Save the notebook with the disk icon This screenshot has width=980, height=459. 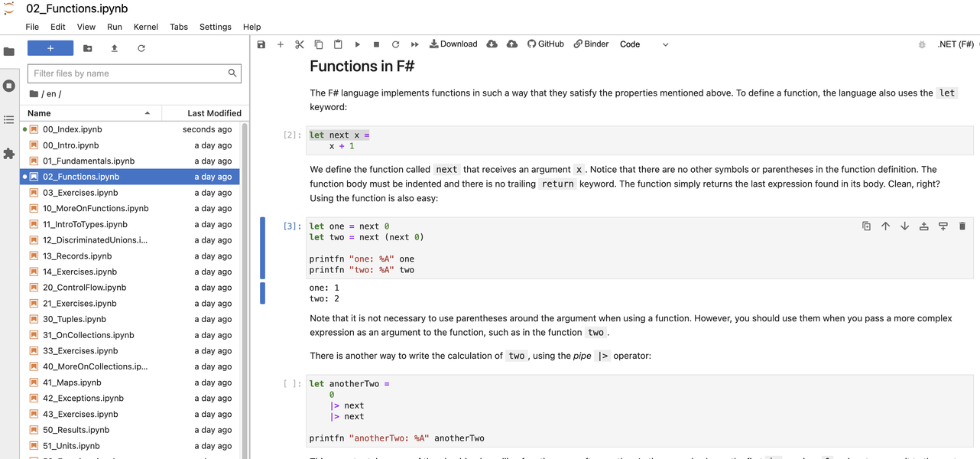point(261,44)
